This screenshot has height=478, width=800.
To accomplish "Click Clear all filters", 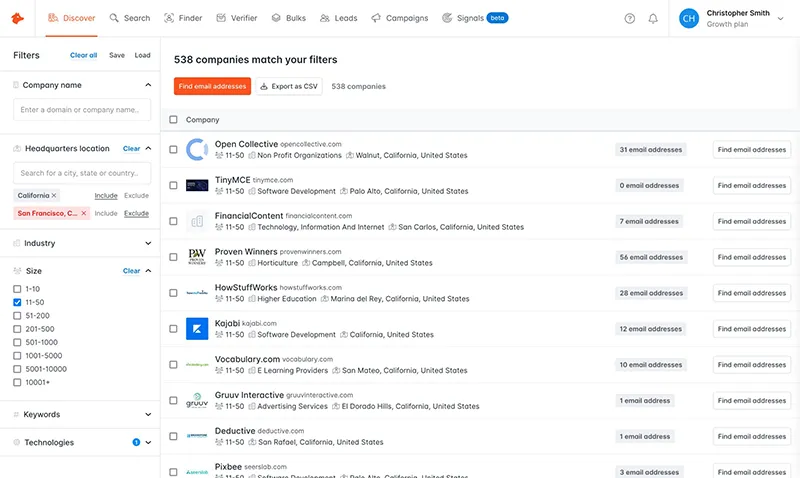I will click(x=84, y=55).
